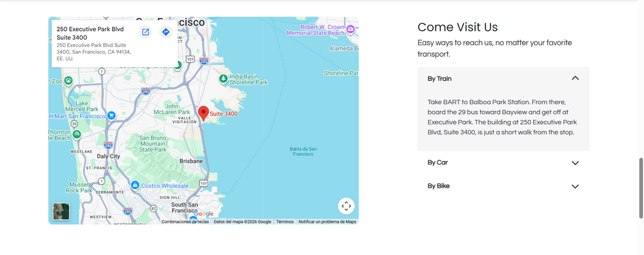Click the Come Visit Us heading
This screenshot has width=644, height=255.
[x=458, y=27]
